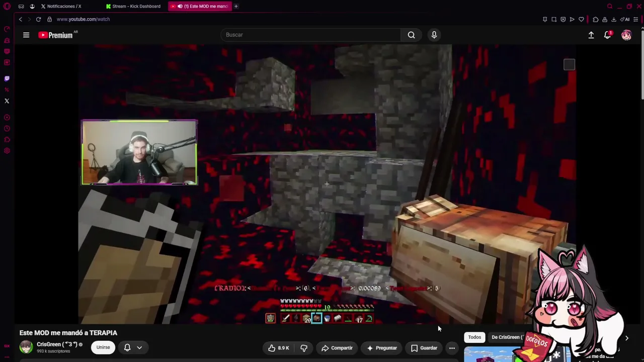This screenshot has width=644, height=362.
Task: Open the YouTube guide hamburger menu
Action: [26, 35]
